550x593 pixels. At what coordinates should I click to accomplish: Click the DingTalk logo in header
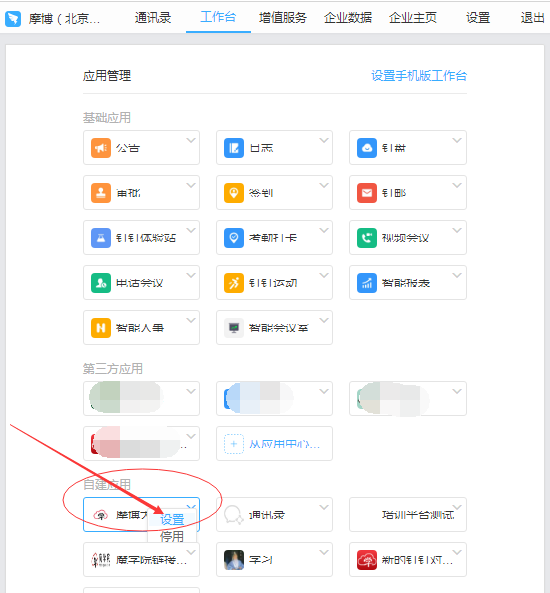coord(13,18)
